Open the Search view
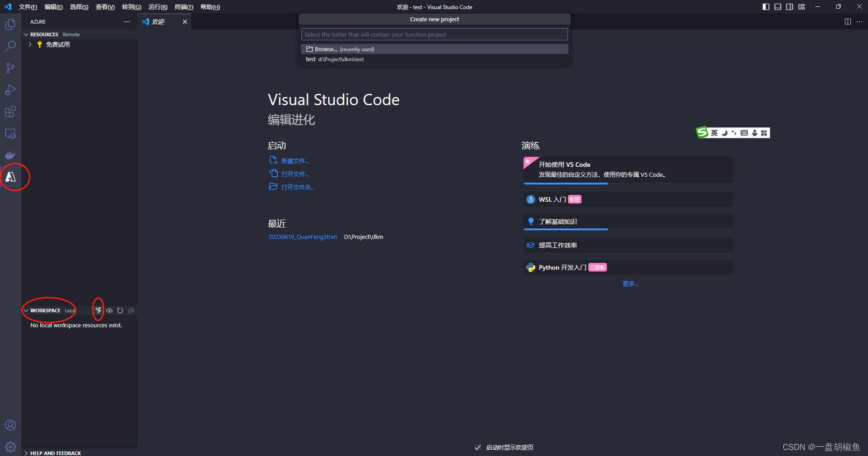Image resolution: width=868 pixels, height=456 pixels. (x=10, y=46)
